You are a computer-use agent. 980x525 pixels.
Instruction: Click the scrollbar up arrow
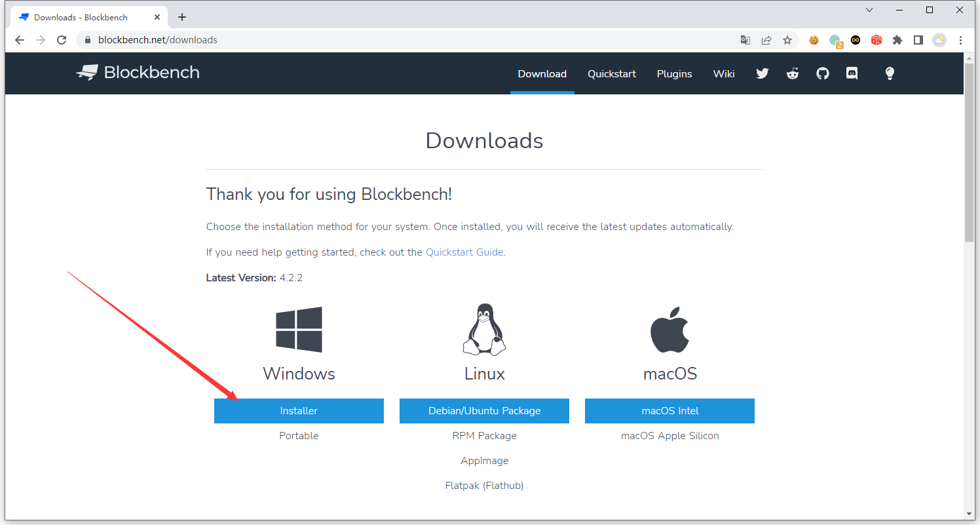pyautogui.click(x=970, y=58)
